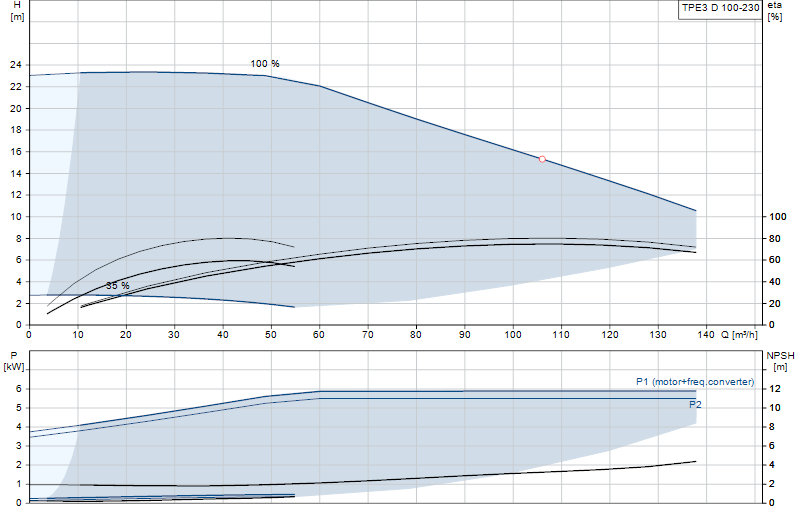Click the 12 tick on the NPSH axis

(x=774, y=389)
